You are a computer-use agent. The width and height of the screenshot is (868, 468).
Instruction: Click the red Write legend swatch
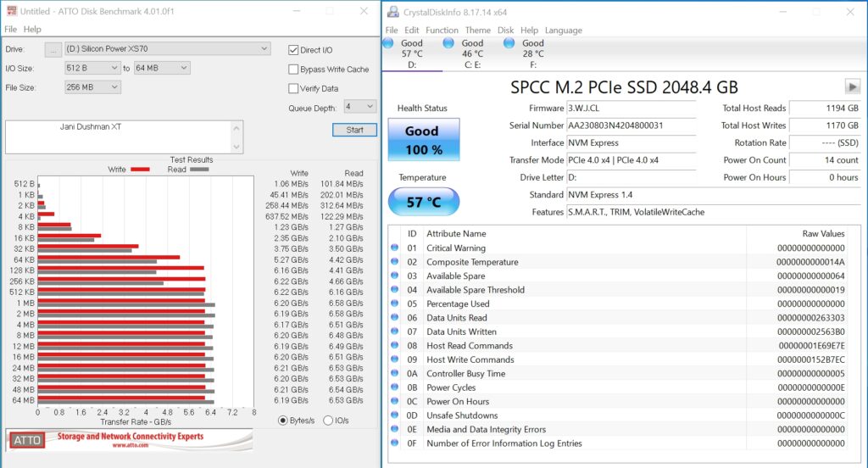(140, 170)
